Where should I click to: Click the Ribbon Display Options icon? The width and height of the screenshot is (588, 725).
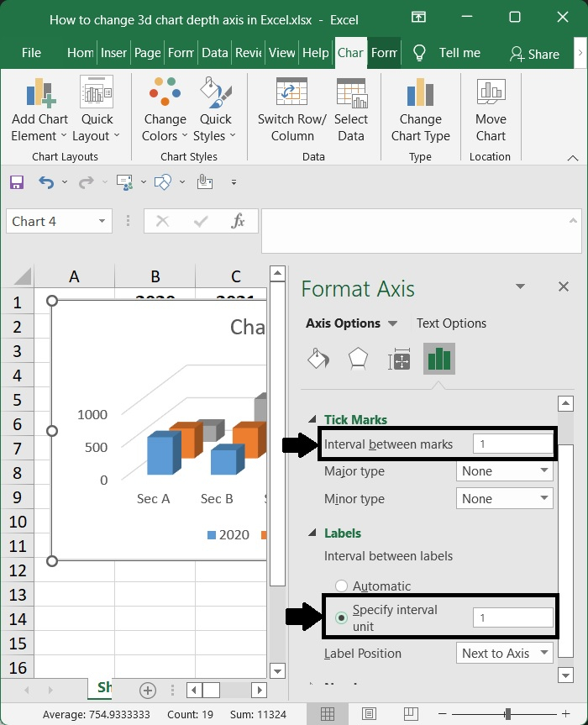[418, 17]
